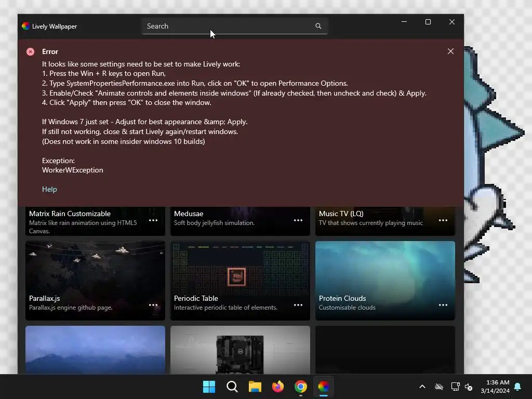Click the Medusae card title
Screen dimensions: 532x399
pos(189,214)
